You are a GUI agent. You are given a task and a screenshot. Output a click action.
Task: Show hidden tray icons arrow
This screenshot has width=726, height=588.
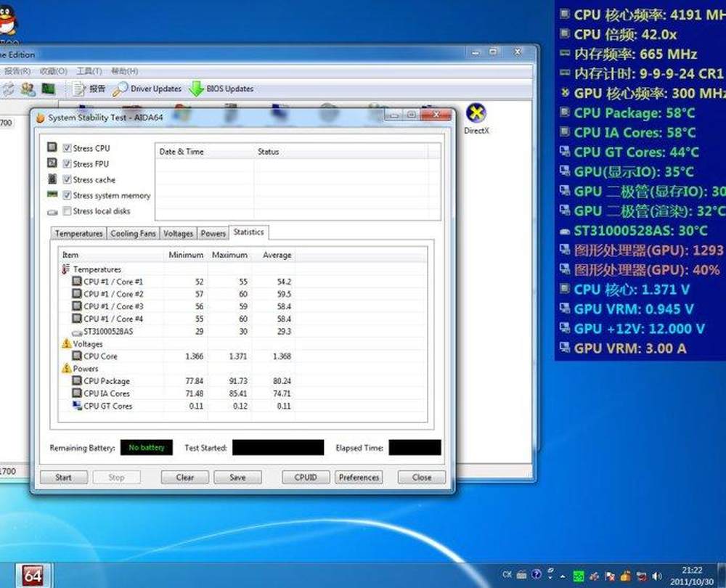(563, 577)
